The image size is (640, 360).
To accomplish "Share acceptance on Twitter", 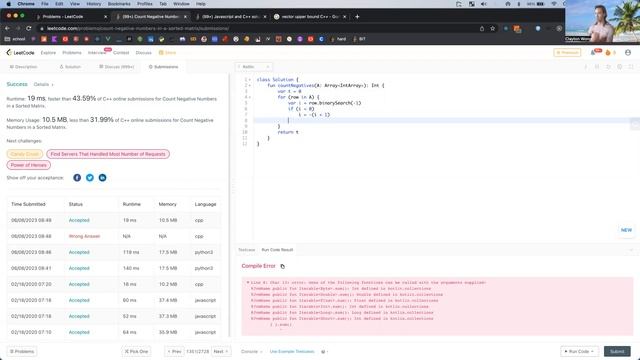I will [90, 178].
